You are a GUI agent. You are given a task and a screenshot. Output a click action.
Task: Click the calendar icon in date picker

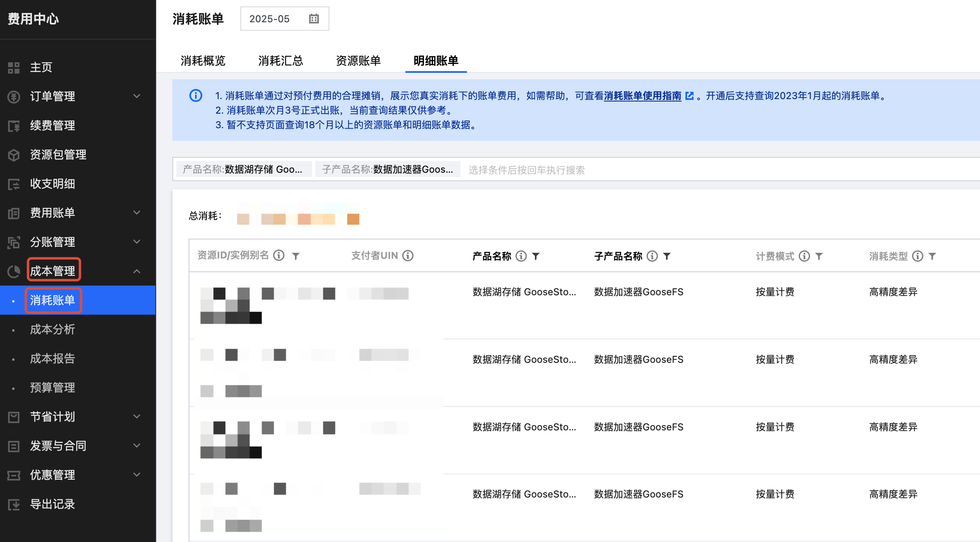pyautogui.click(x=314, y=19)
